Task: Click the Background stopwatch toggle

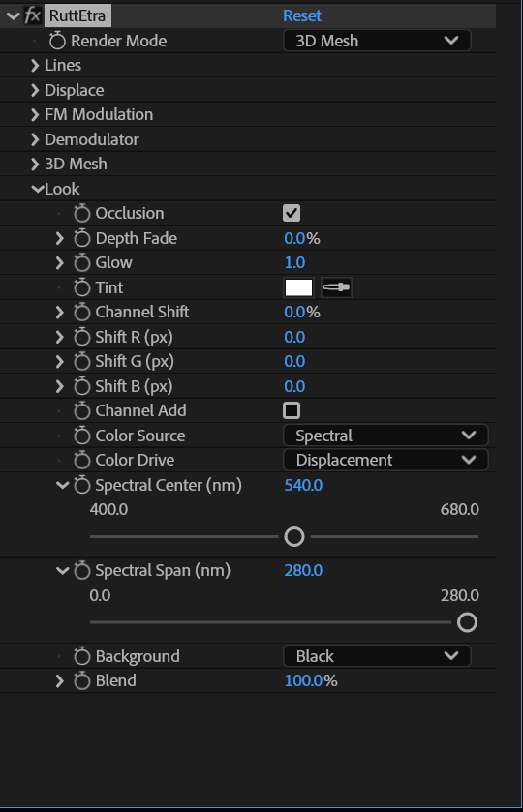Action: (82, 656)
